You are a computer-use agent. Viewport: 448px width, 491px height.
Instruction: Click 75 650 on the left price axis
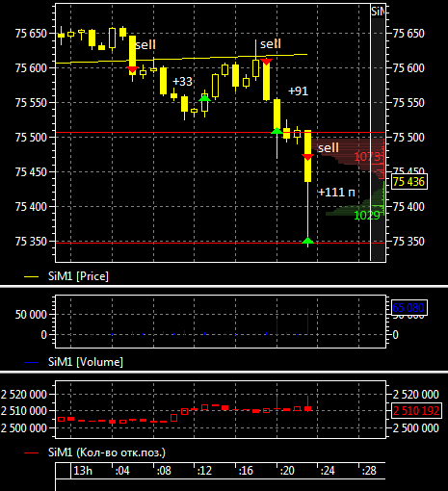pyautogui.click(x=31, y=34)
